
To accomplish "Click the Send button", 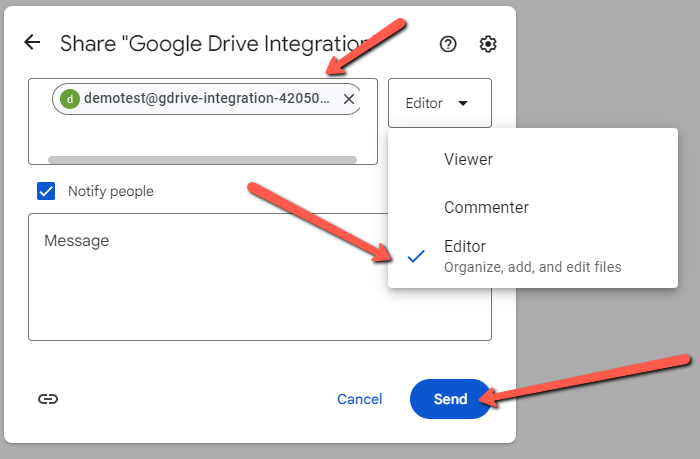I will point(450,399).
